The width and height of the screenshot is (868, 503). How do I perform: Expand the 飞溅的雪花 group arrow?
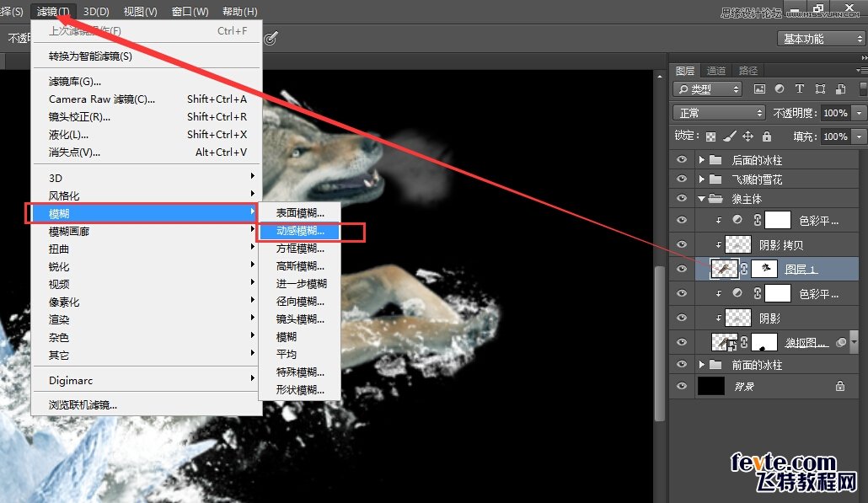(x=701, y=179)
